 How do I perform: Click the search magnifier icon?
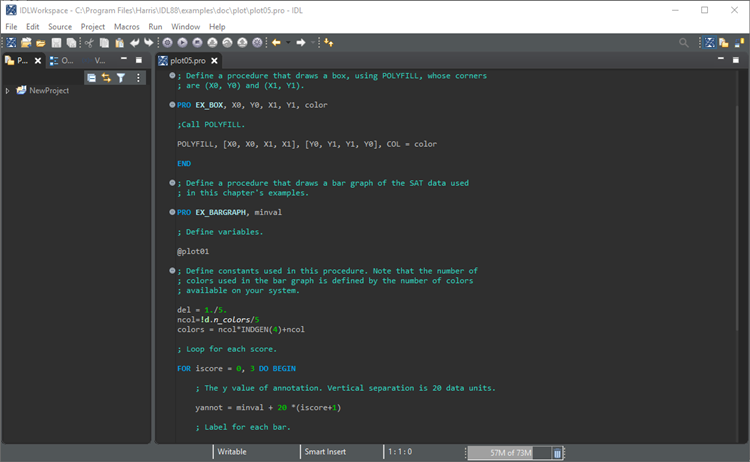click(x=684, y=43)
